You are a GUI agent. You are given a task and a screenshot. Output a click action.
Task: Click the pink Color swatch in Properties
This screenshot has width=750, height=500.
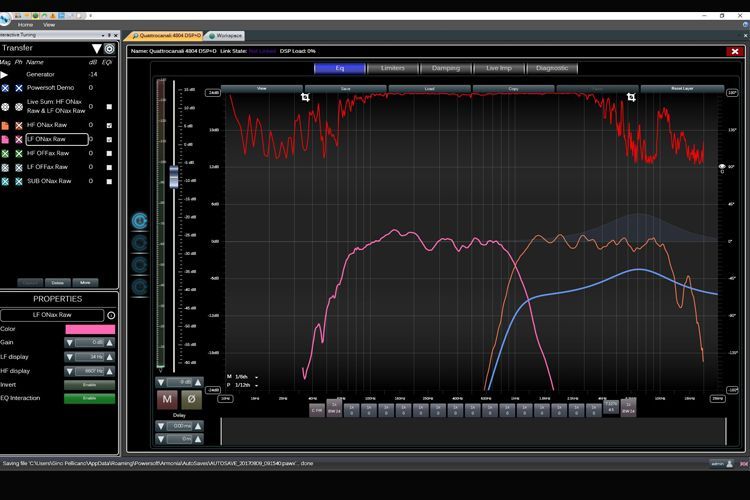click(x=90, y=328)
